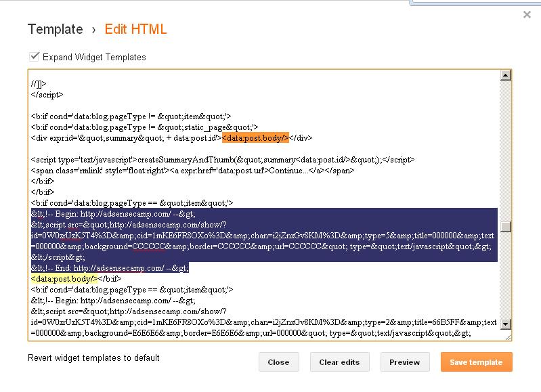The height and width of the screenshot is (392, 541).
Task: Click the Template breadcrumb
Action: [56, 29]
